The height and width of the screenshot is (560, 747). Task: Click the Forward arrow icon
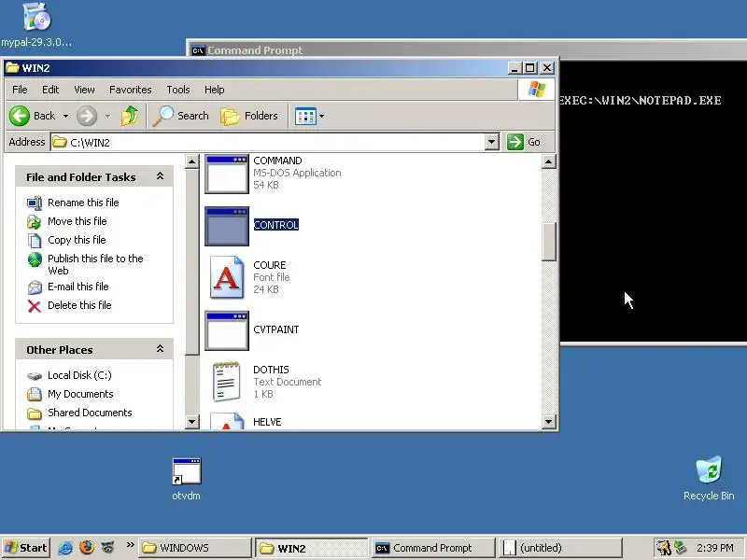pyautogui.click(x=87, y=116)
